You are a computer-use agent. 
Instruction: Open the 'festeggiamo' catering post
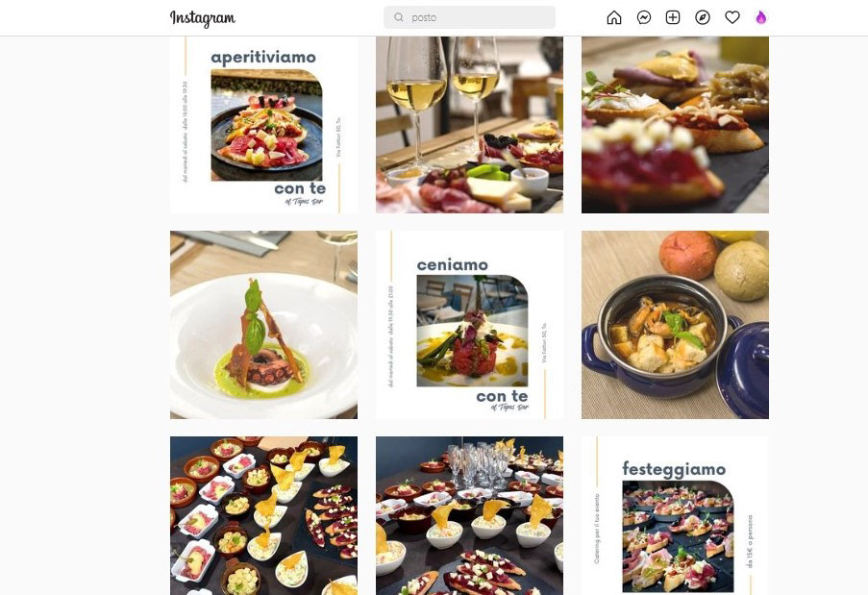pos(675,516)
